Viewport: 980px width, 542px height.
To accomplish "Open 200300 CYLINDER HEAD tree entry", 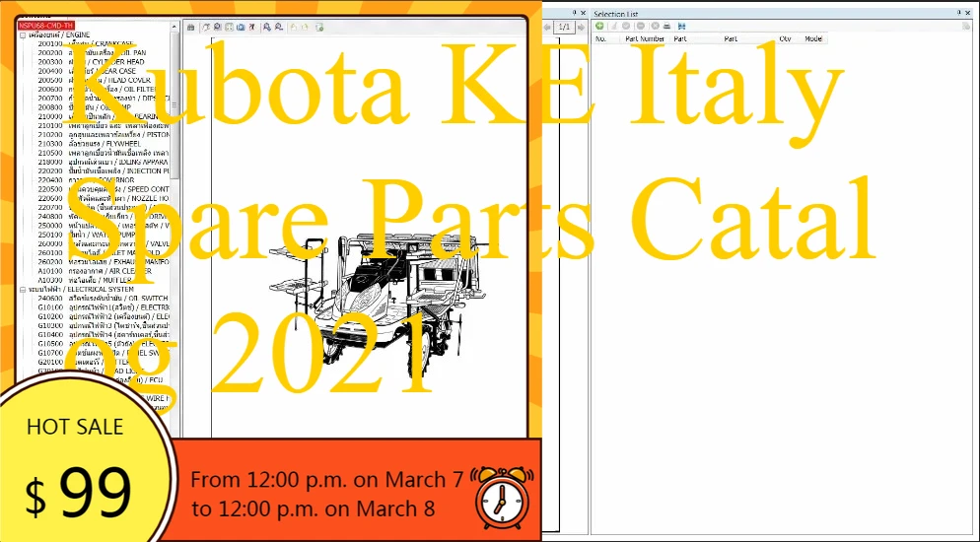I will tap(92, 62).
